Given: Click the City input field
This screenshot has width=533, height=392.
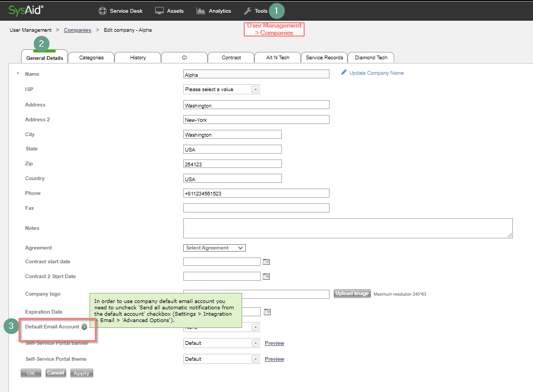Looking at the screenshot, I should (233, 135).
